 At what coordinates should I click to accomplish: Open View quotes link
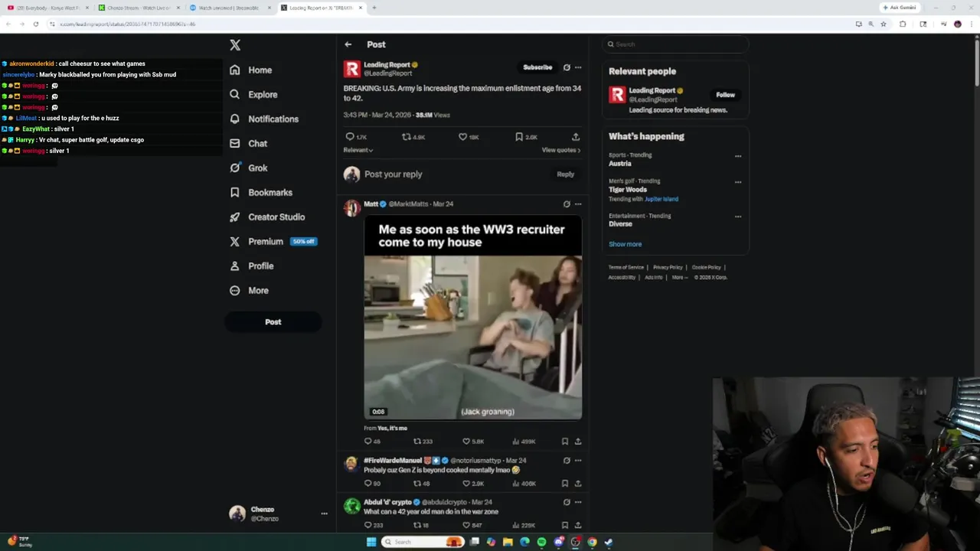[x=561, y=150]
